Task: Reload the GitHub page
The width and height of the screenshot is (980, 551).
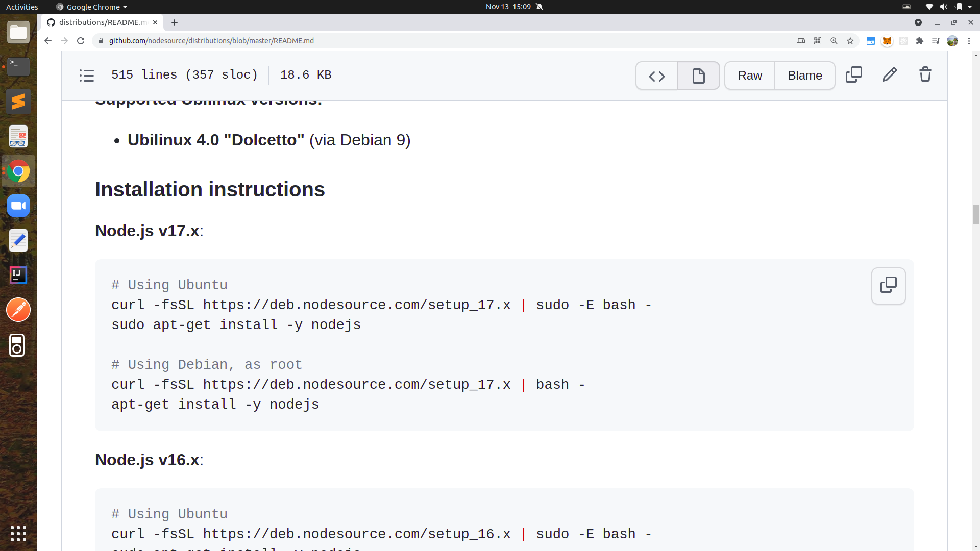Action: pos(81,41)
